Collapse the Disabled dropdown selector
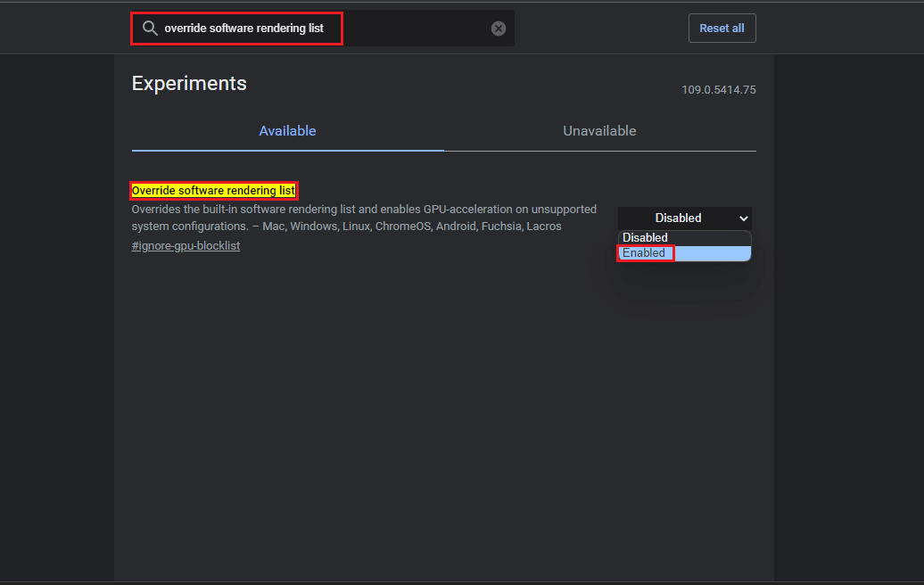Image resolution: width=924 pixels, height=585 pixels. 684,218
